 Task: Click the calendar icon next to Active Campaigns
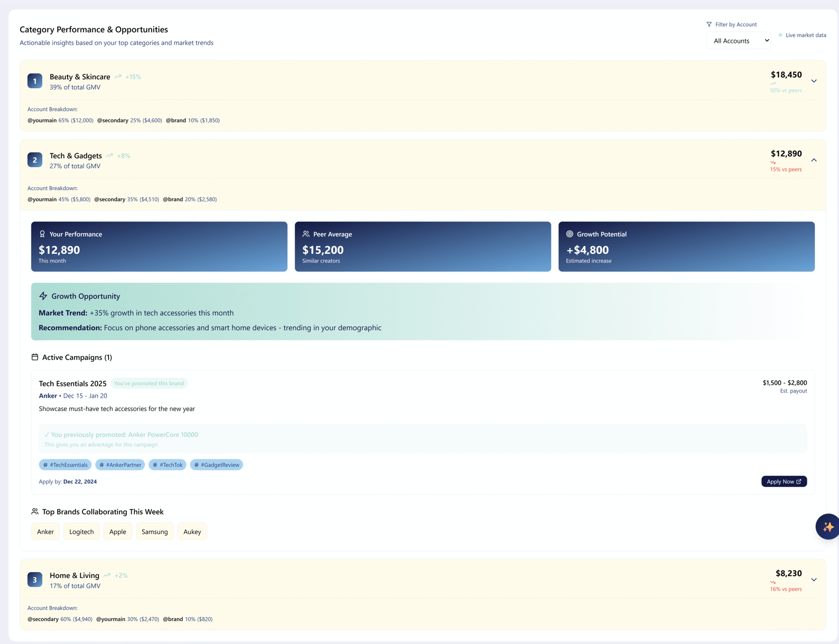click(35, 357)
